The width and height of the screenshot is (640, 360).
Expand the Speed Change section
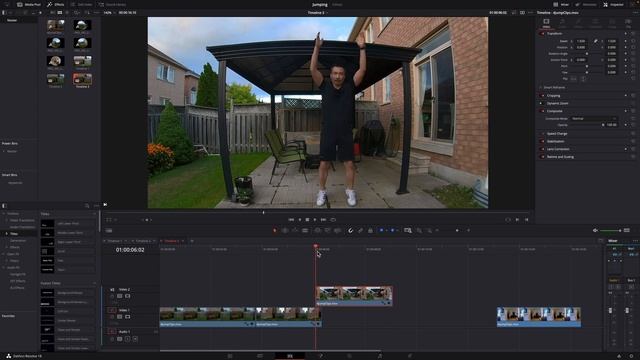[x=557, y=133]
